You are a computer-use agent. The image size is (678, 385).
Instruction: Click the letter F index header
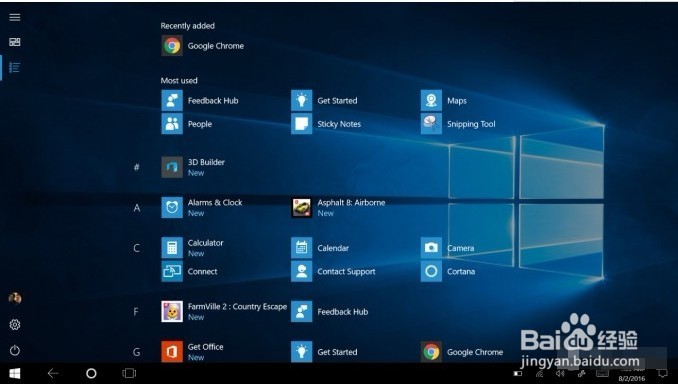(136, 311)
